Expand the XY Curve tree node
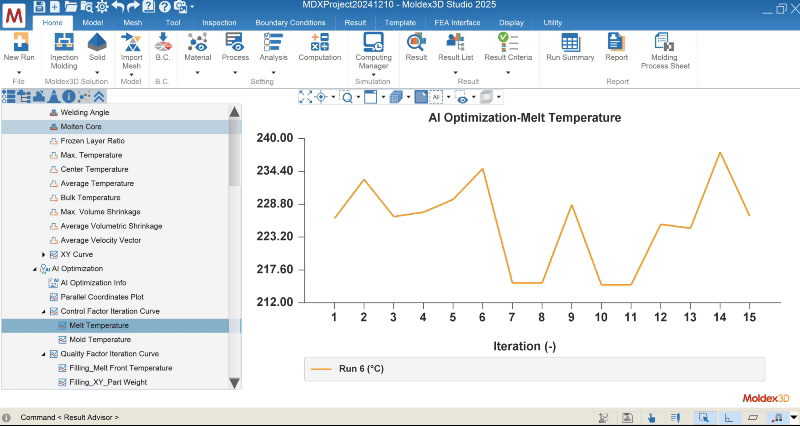This screenshot has width=800, height=426. click(x=43, y=255)
